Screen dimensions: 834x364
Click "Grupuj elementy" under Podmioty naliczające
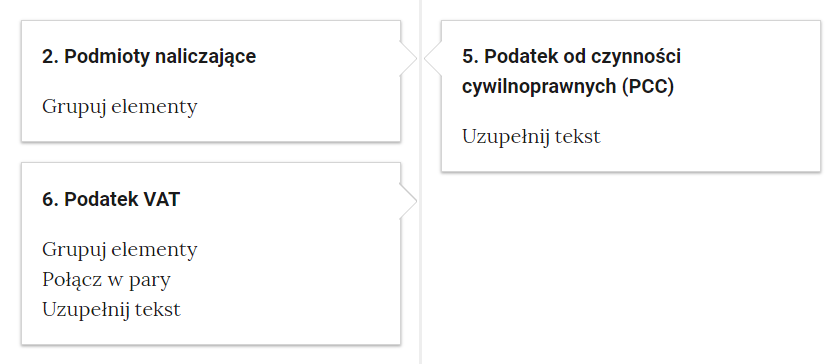coord(120,106)
